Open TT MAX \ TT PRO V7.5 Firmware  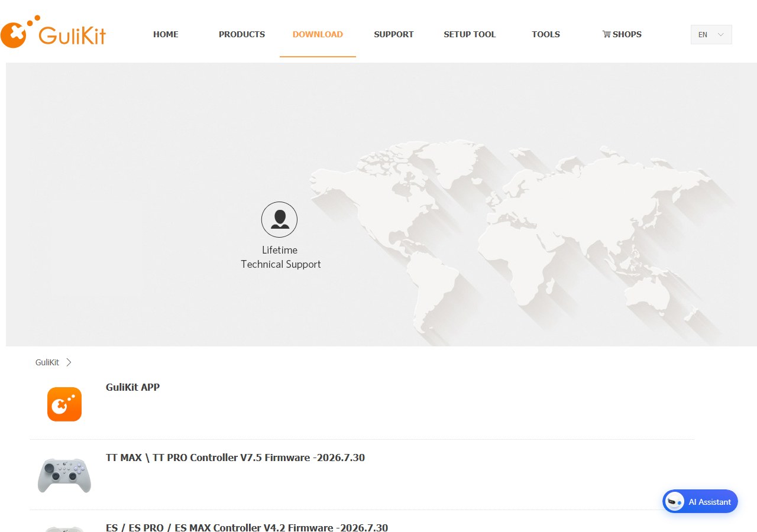(x=235, y=458)
